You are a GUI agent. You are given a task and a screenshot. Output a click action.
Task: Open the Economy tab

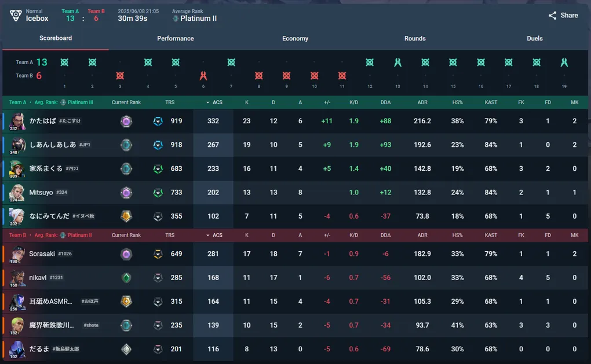point(295,38)
